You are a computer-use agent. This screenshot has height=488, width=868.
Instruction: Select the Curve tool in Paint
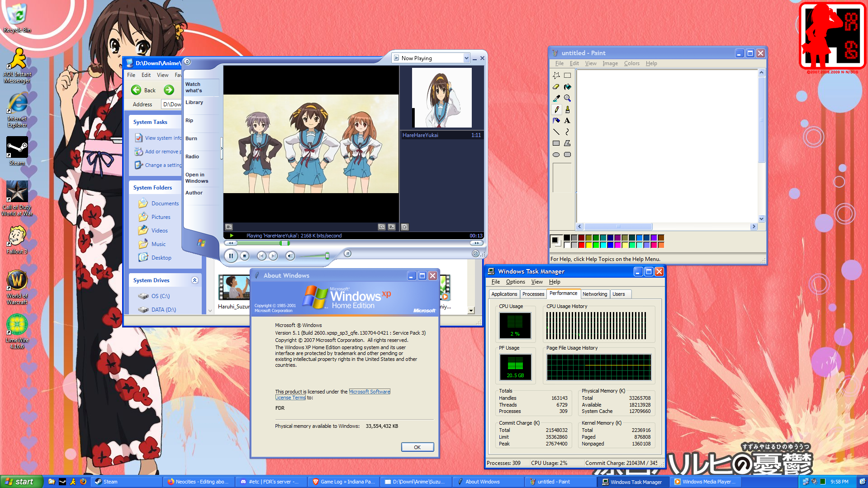(x=567, y=132)
